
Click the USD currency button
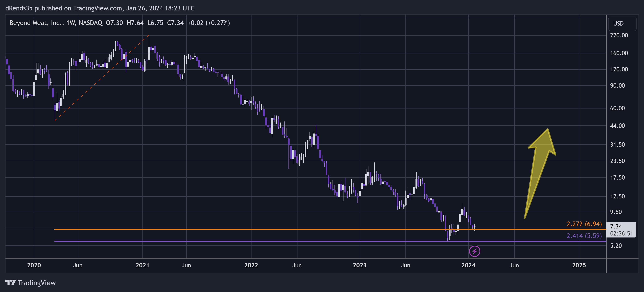[x=622, y=24]
